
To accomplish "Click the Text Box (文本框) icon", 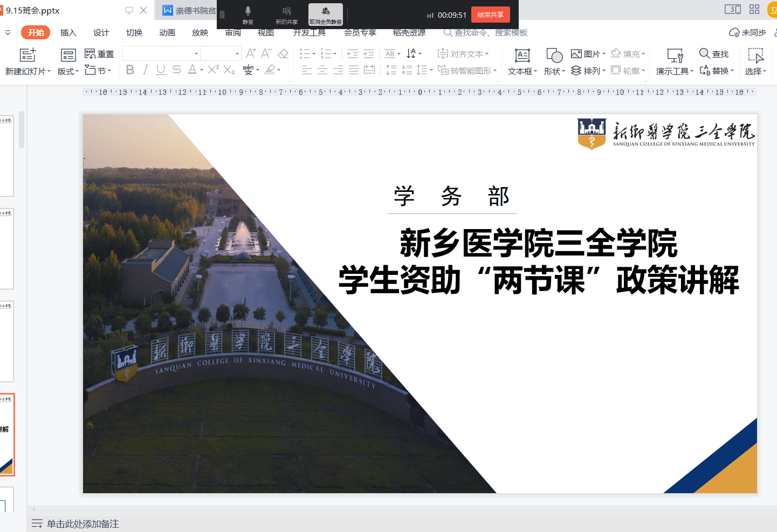I will click(x=522, y=55).
